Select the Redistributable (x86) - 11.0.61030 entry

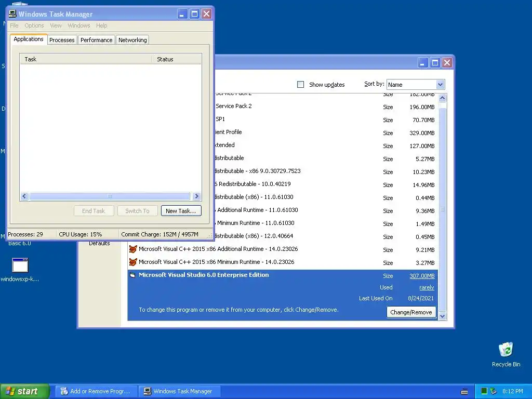pos(326,197)
